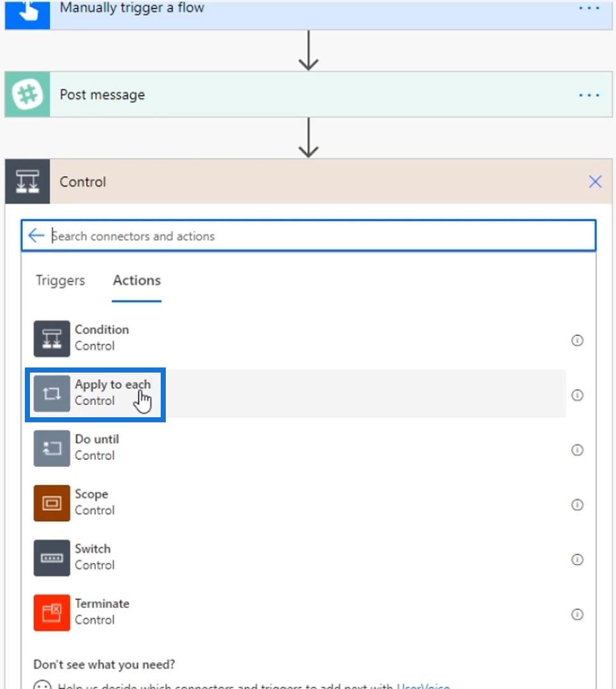Click the Terminate action icon
The width and height of the screenshot is (616, 689).
coord(52,612)
